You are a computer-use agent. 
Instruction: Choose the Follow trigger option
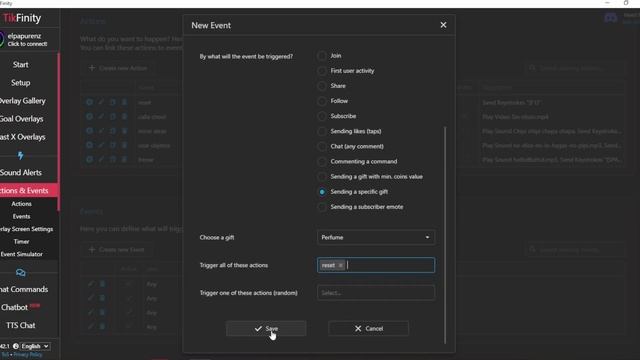tap(322, 101)
